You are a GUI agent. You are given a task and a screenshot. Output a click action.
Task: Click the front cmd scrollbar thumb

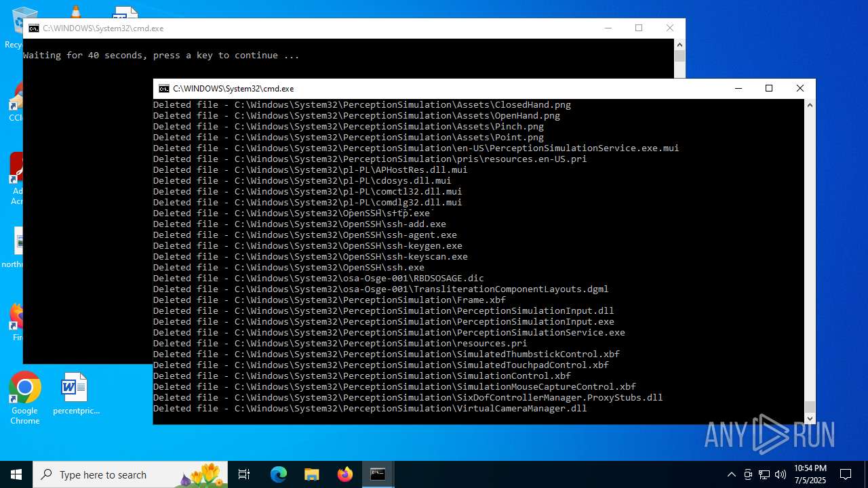point(810,407)
